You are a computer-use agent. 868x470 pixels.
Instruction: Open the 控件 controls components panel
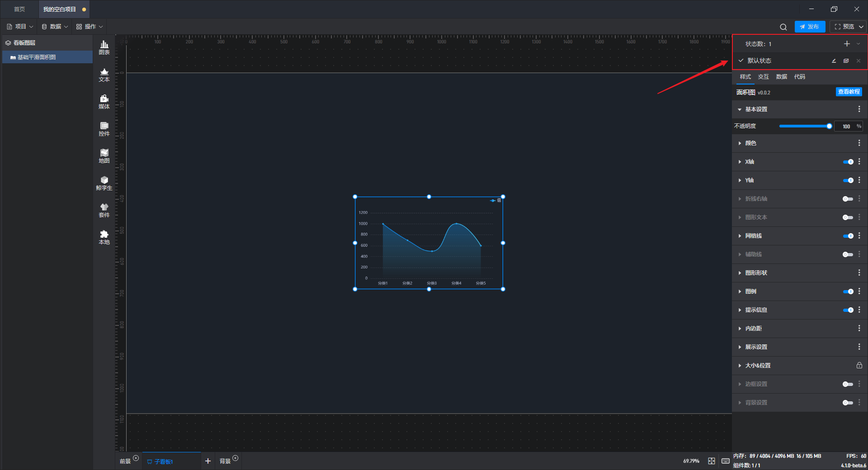pos(104,129)
